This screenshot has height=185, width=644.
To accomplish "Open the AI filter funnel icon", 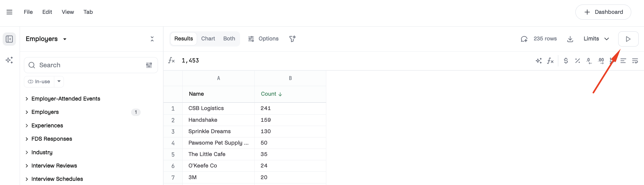I will (x=292, y=39).
